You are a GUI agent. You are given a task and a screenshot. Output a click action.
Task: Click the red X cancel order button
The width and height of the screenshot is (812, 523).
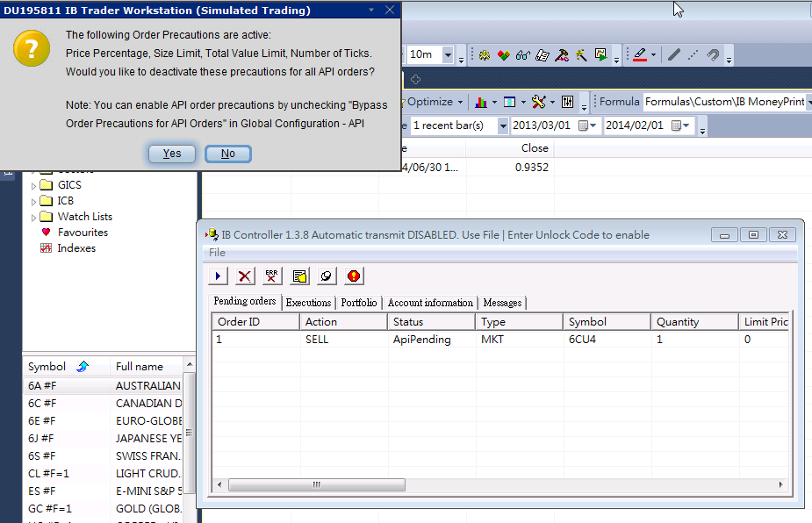[245, 276]
